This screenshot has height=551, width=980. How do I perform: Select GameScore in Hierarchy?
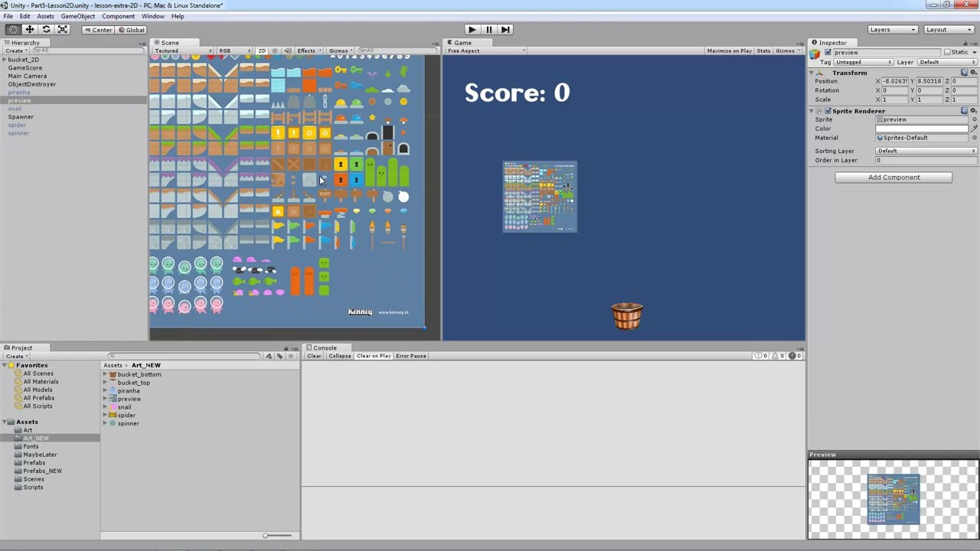[x=25, y=67]
